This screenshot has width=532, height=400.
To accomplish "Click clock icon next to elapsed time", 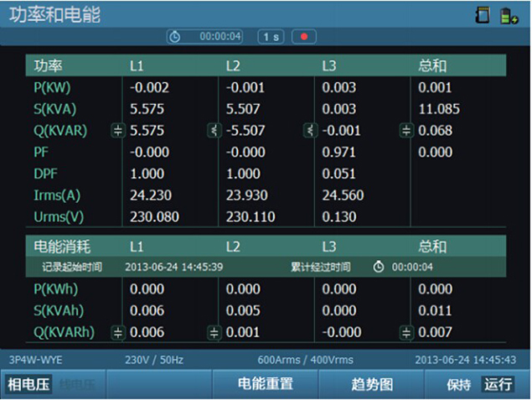I will (x=379, y=267).
